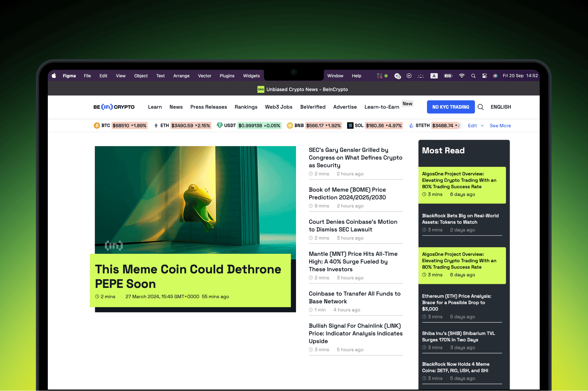Open the Apple menu

point(54,76)
